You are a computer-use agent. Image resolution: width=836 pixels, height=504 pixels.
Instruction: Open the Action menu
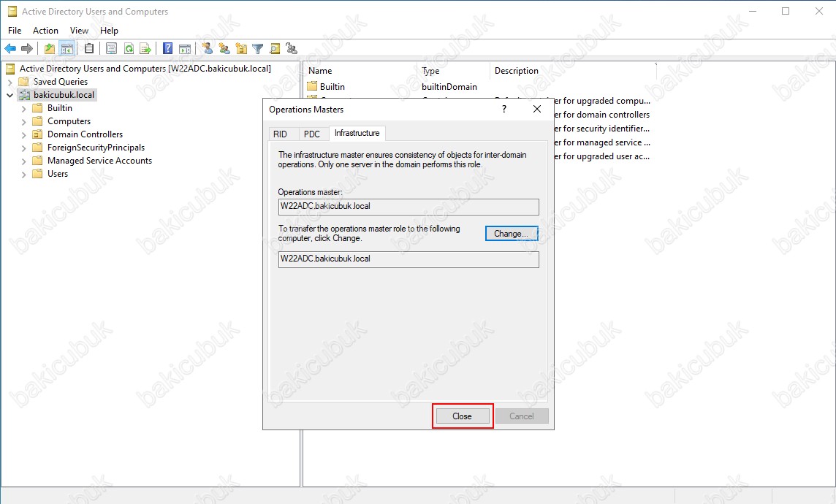tap(46, 31)
